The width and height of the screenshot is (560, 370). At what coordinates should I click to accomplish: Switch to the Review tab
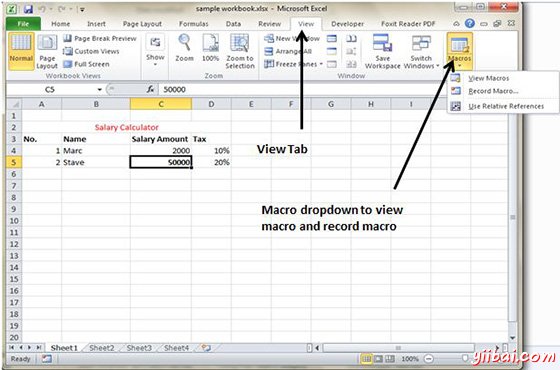coord(270,24)
